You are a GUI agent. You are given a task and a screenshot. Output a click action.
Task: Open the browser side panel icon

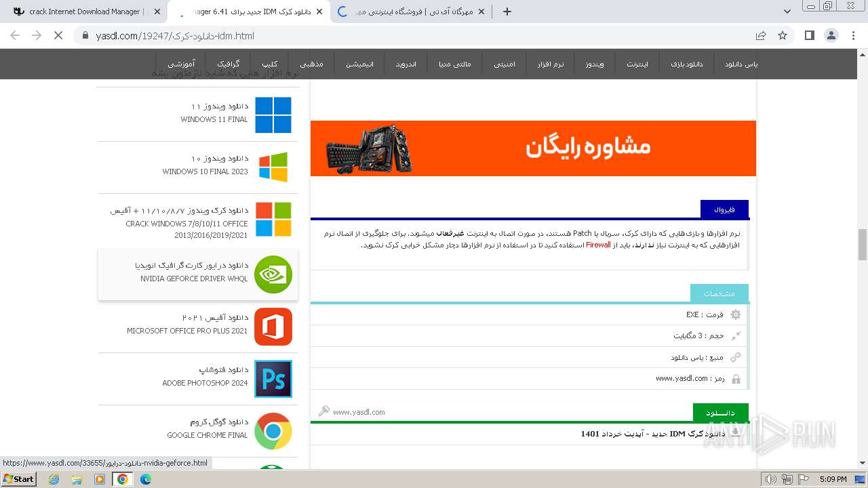click(809, 35)
